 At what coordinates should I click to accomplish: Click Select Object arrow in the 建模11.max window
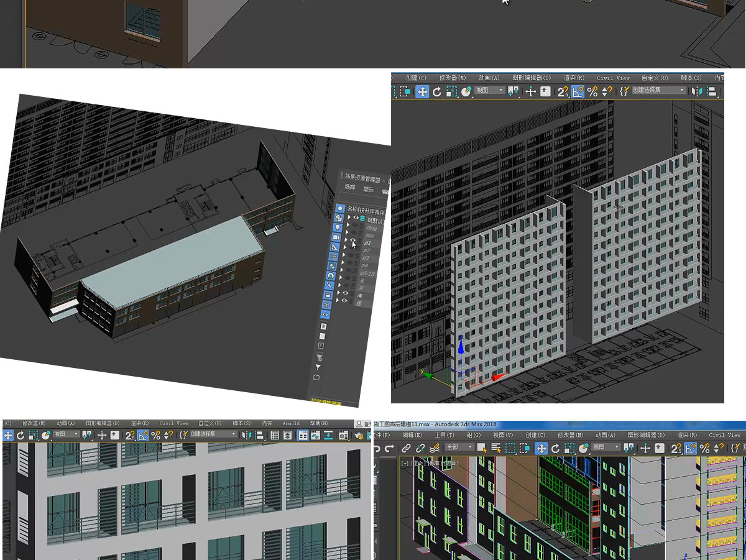[482, 448]
